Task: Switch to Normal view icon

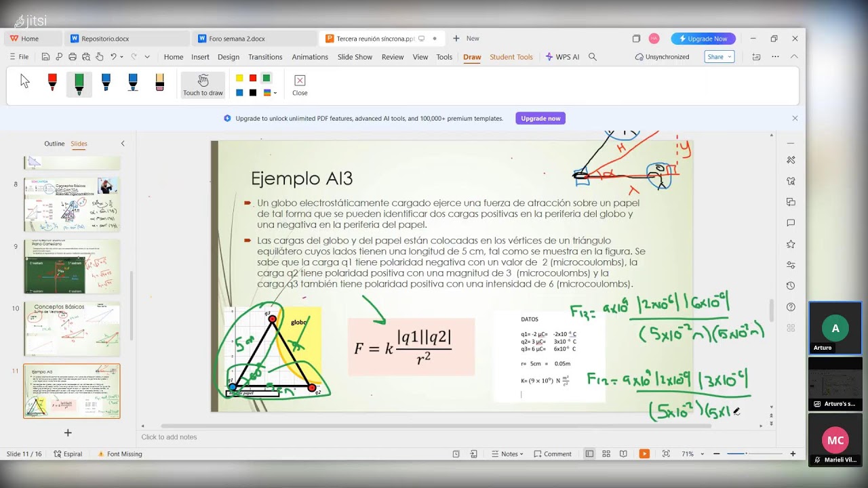Action: (x=589, y=454)
